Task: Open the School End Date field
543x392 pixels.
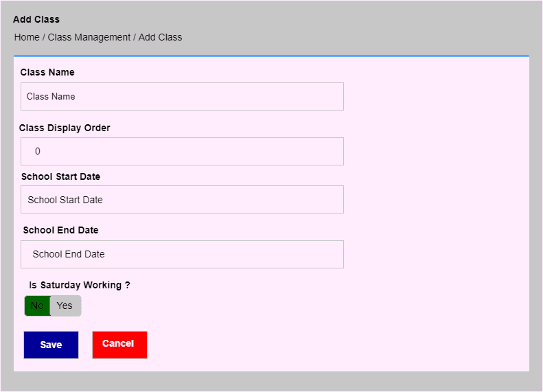Action: click(x=182, y=254)
